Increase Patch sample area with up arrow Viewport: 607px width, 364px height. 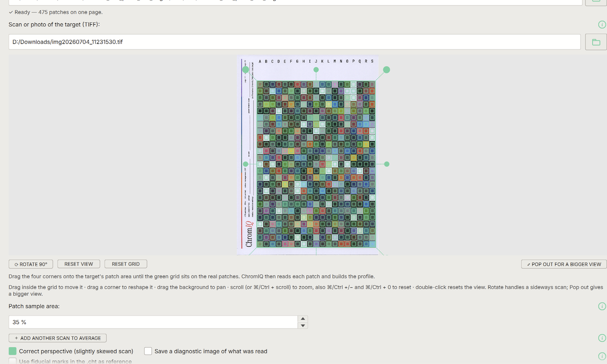pyautogui.click(x=302, y=319)
